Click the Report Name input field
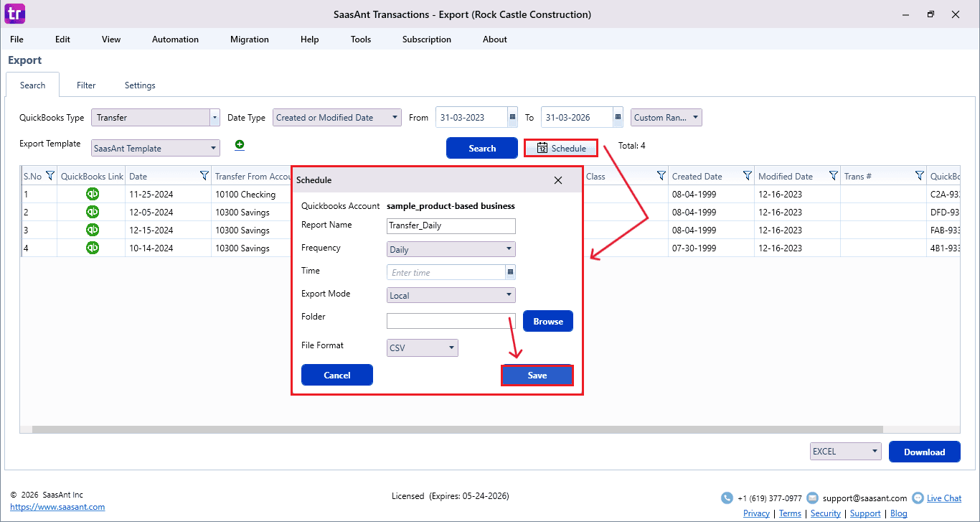 (451, 225)
